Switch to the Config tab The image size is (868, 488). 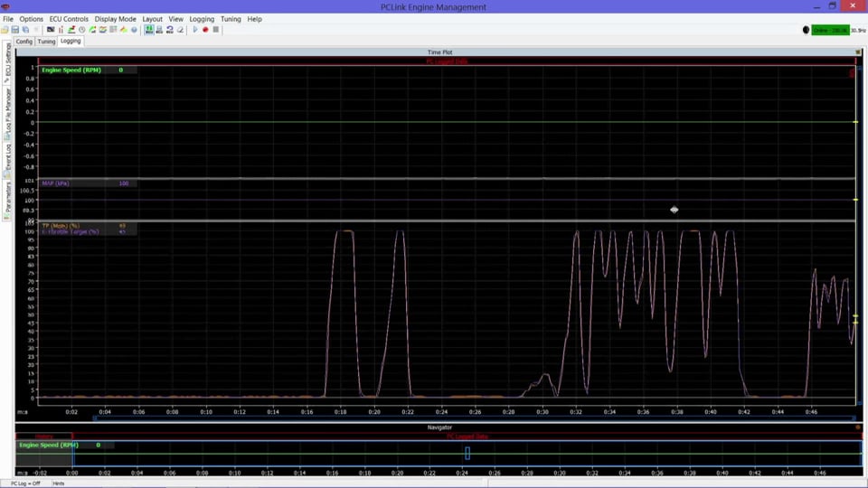click(24, 42)
